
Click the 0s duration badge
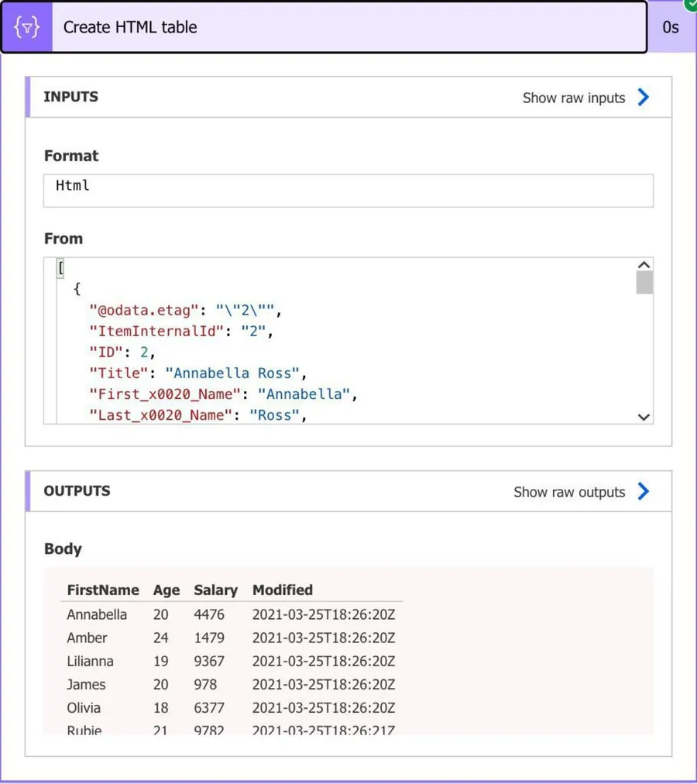click(670, 27)
